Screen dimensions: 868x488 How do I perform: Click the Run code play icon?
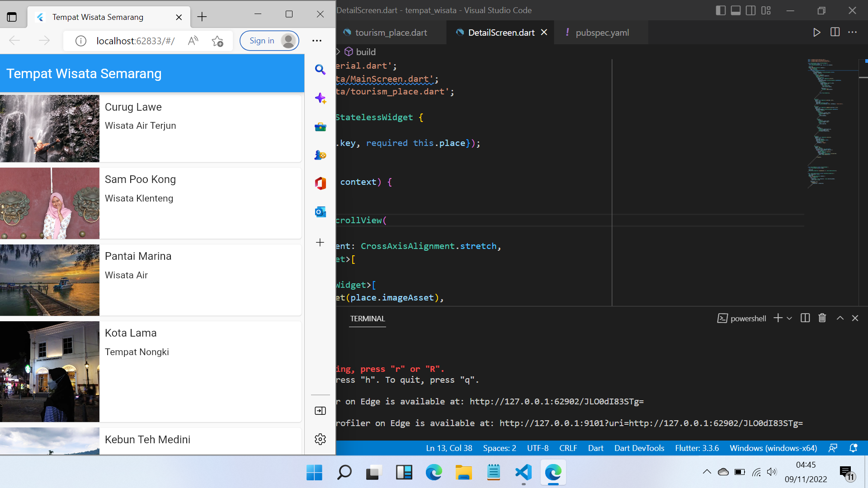(816, 33)
